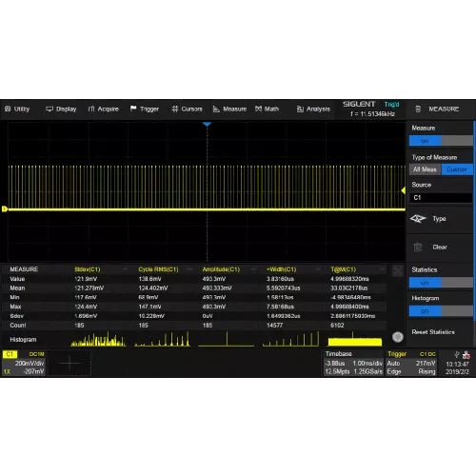Open the Utility menu

(17, 109)
